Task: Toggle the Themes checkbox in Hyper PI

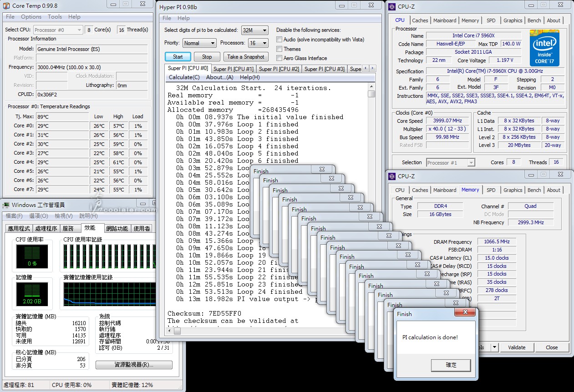Action: coord(279,49)
